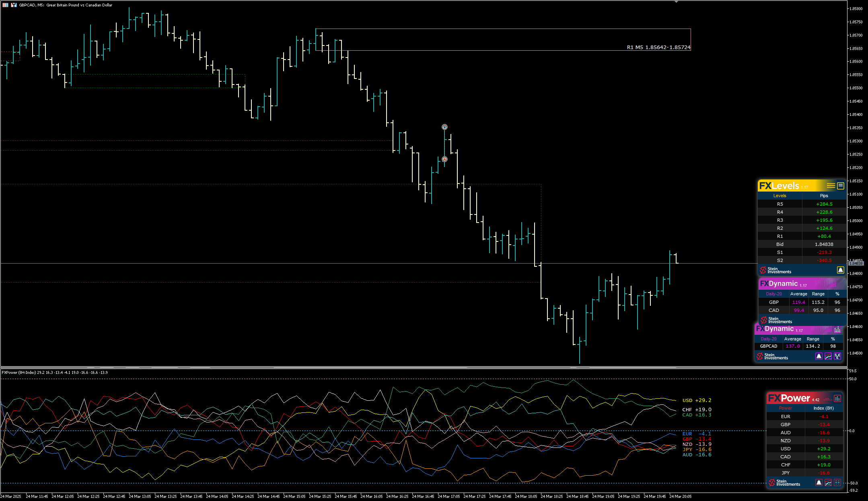Click the Levels column header in FXLevels
The height and width of the screenshot is (501, 868).
[780, 196]
